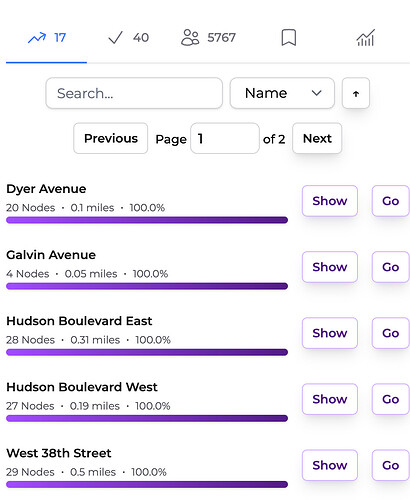This screenshot has width=410, height=500.
Task: Go to the Previous page
Action: click(x=111, y=138)
